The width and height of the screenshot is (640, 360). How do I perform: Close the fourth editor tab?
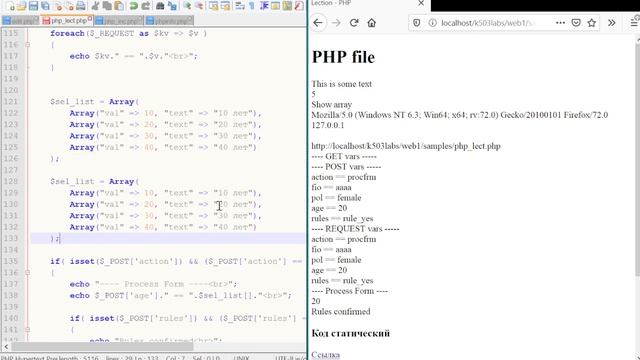point(190,18)
